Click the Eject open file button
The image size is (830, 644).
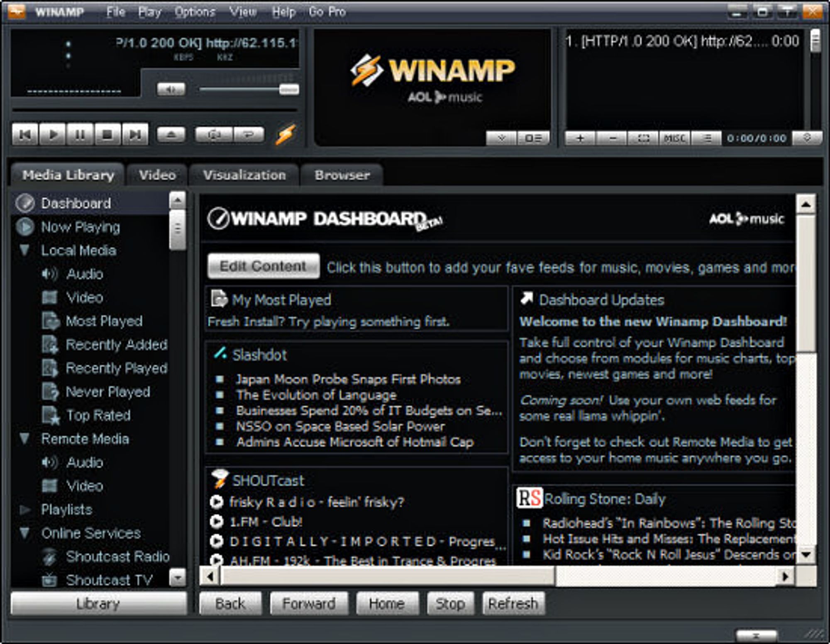pos(171,135)
